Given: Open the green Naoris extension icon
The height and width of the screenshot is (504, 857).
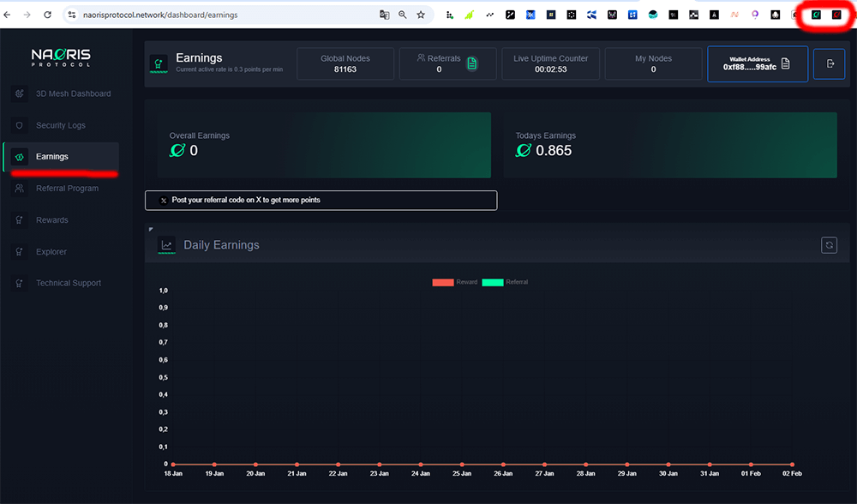Looking at the screenshot, I should pos(816,15).
